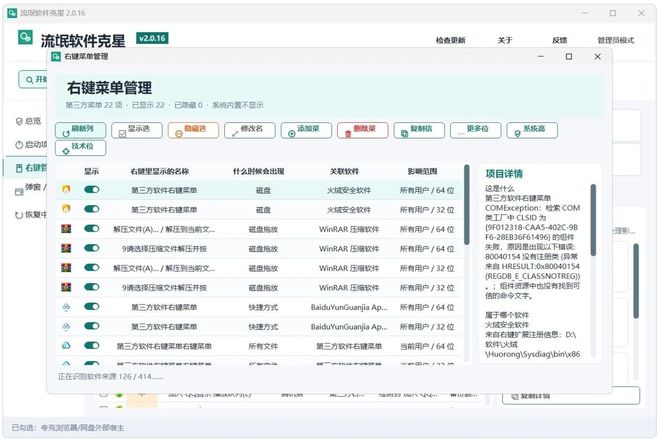
Task: Click the 流氓软件克星 logo in main window header
Action: (25, 37)
